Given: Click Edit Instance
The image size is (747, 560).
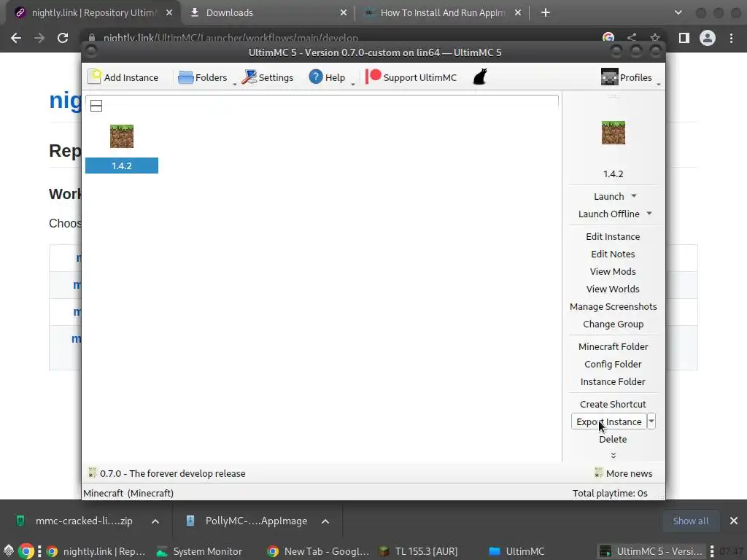Looking at the screenshot, I should 613,236.
